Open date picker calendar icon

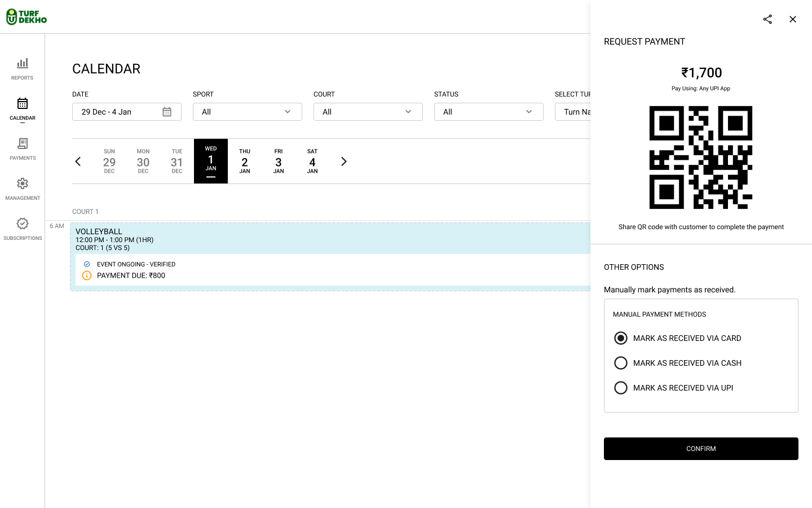pyautogui.click(x=167, y=112)
